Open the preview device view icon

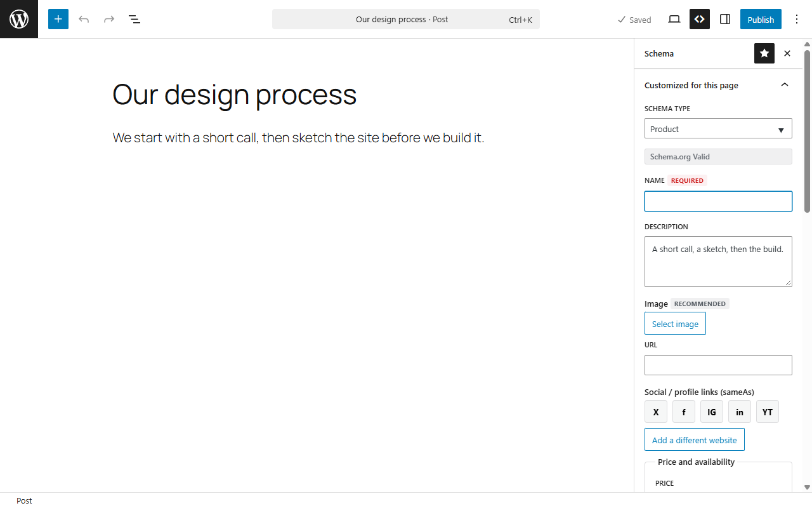coord(674,19)
